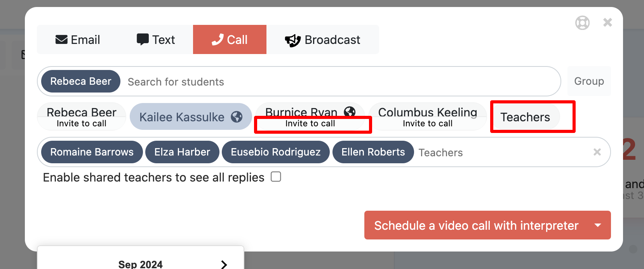Image resolution: width=644 pixels, height=269 pixels.
Task: Click globe icon beside Burnice Ryan
Action: click(x=350, y=112)
